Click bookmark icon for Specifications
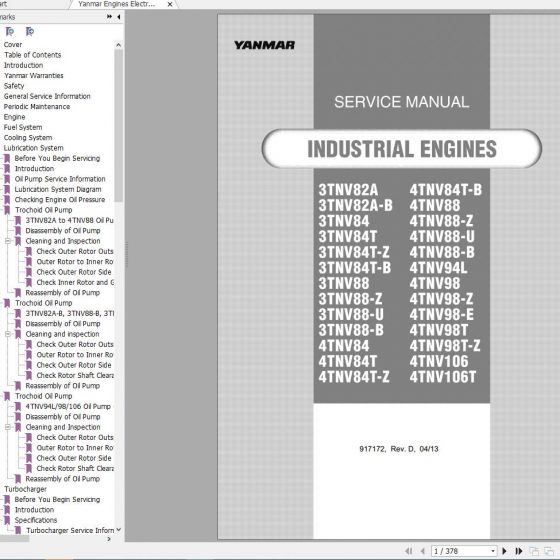 pos(7,520)
